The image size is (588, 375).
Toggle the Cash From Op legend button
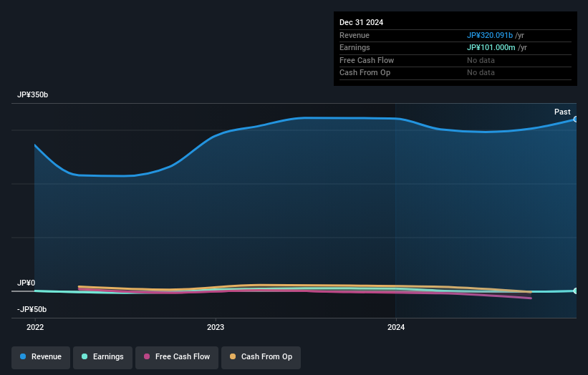pos(261,357)
